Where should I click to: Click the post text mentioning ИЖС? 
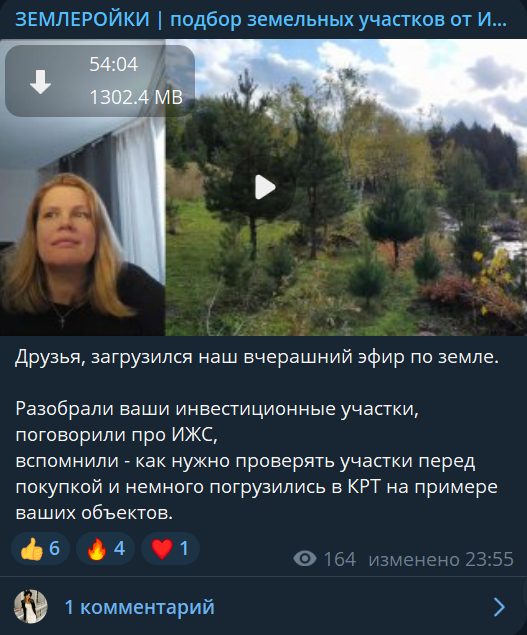point(117,435)
